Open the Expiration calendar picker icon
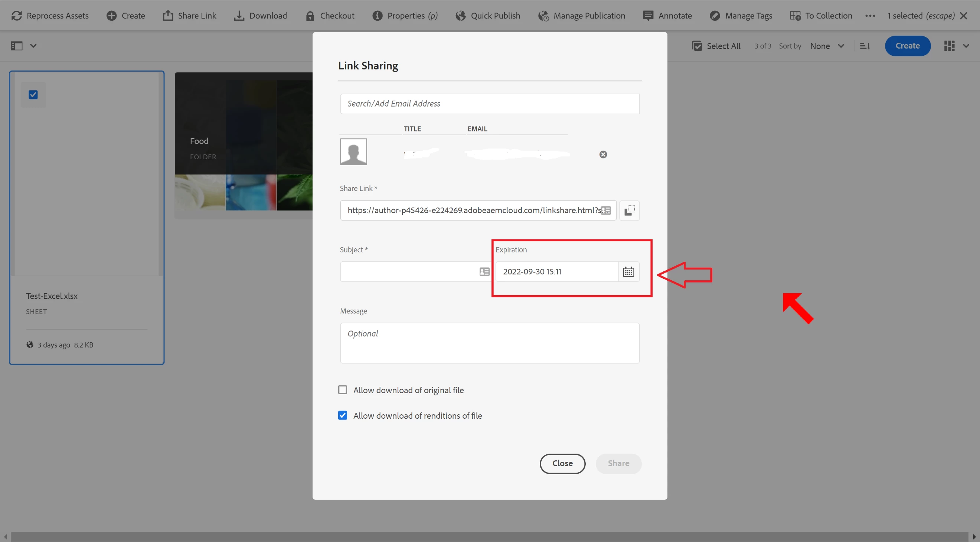 628,272
